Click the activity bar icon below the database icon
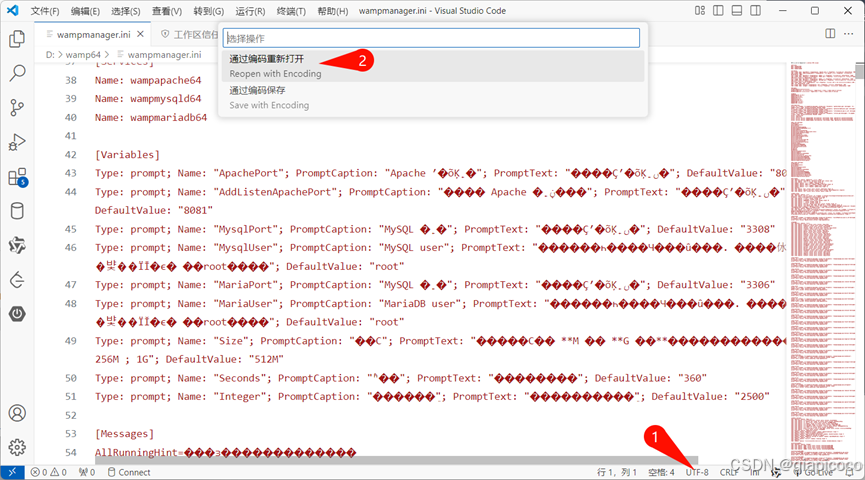865x480 pixels. [x=17, y=246]
